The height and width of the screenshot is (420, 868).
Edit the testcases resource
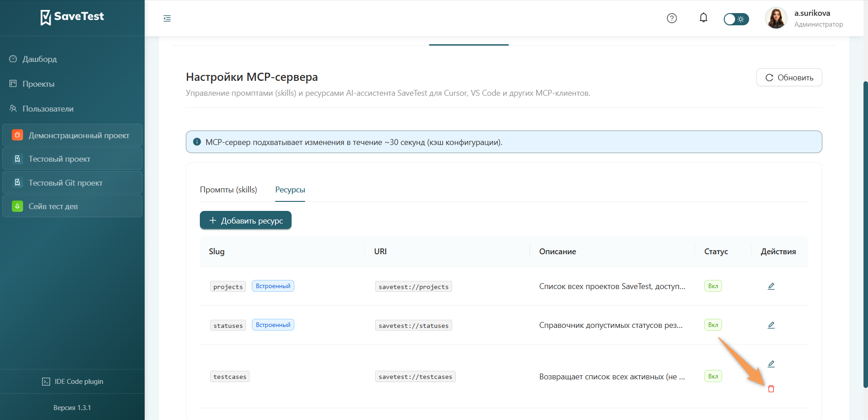771,364
